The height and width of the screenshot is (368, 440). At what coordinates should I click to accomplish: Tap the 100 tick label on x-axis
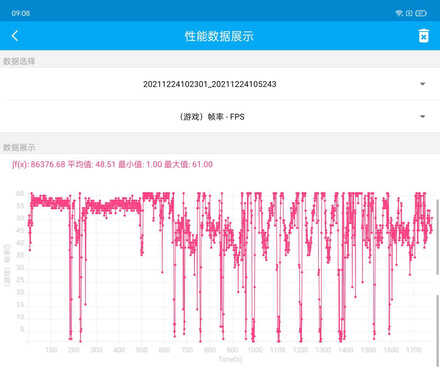(x=51, y=350)
